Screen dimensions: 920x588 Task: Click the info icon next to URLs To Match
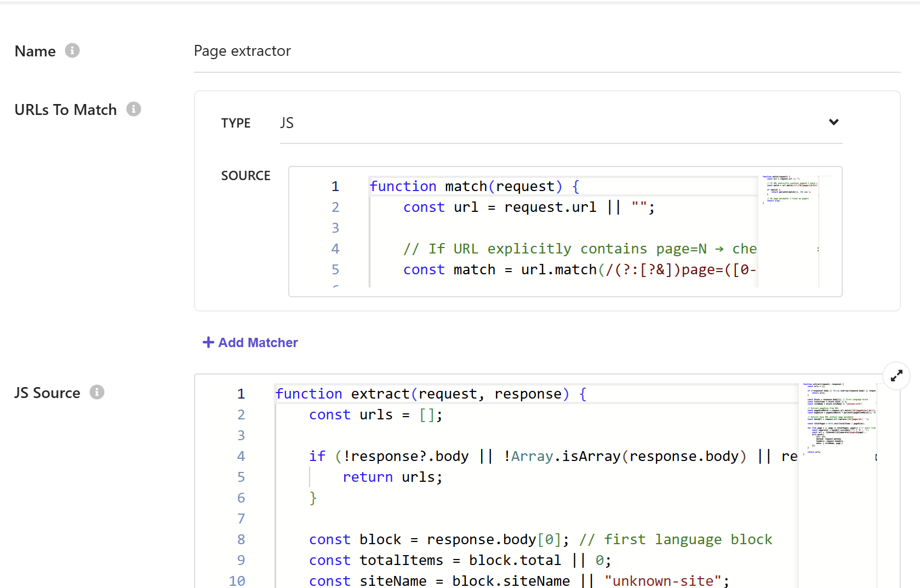tap(133, 109)
